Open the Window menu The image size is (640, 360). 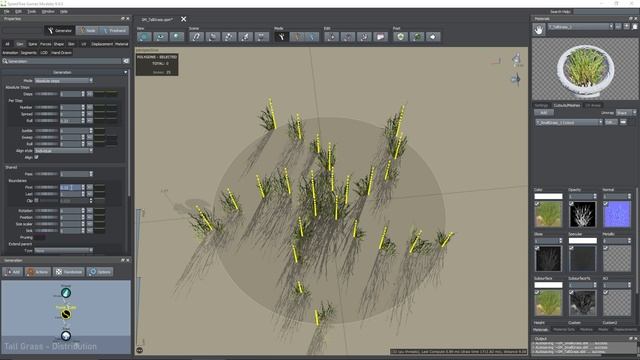tap(48, 11)
